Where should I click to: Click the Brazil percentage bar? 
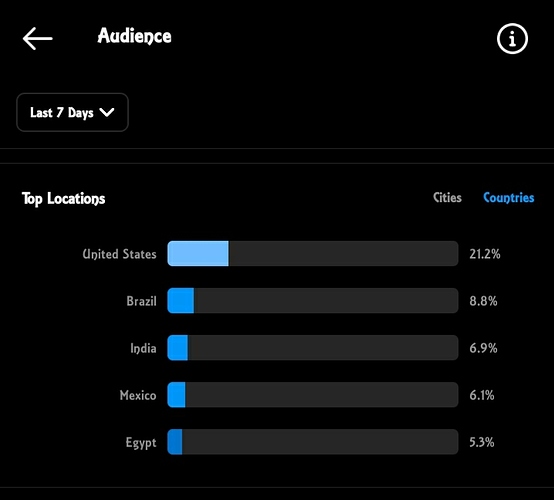[313, 301]
